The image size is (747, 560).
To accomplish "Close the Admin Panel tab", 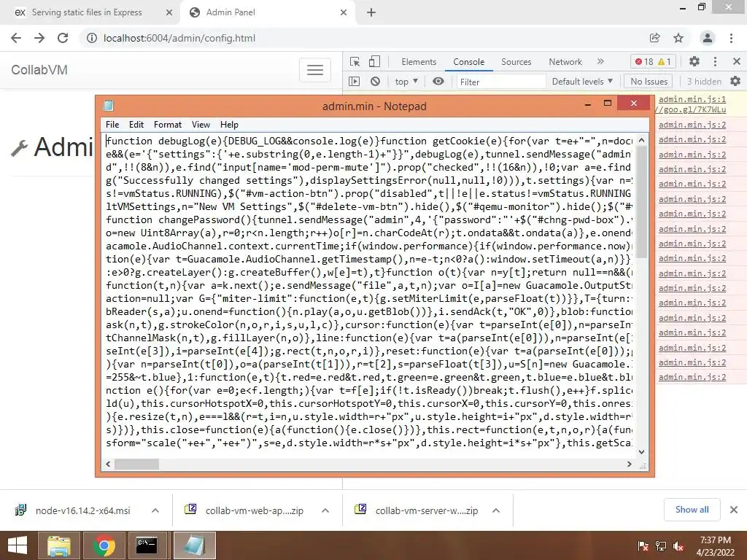I will [x=344, y=12].
